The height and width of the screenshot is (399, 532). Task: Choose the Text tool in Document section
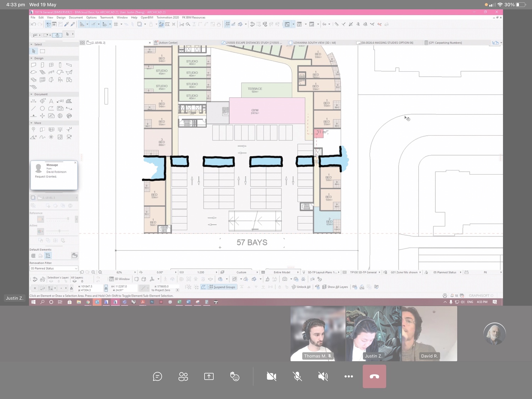[51, 101]
